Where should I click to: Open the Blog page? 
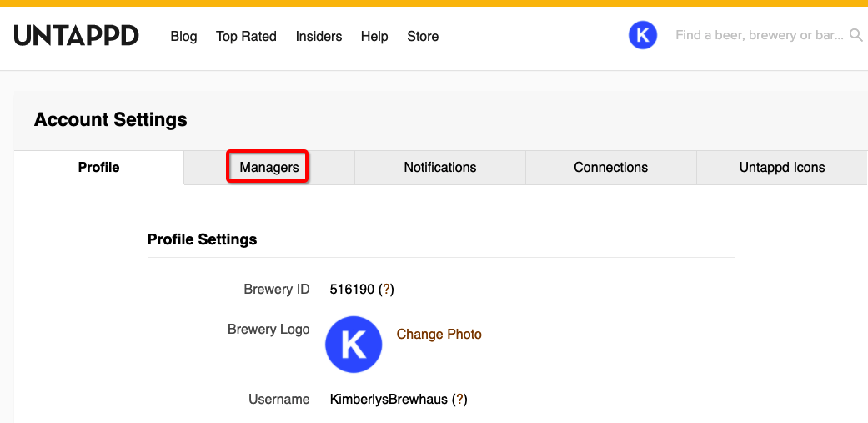183,37
